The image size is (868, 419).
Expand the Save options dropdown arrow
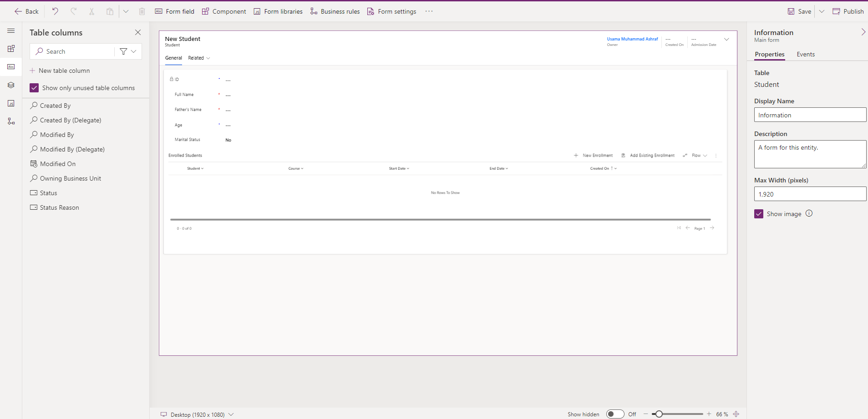click(x=822, y=11)
